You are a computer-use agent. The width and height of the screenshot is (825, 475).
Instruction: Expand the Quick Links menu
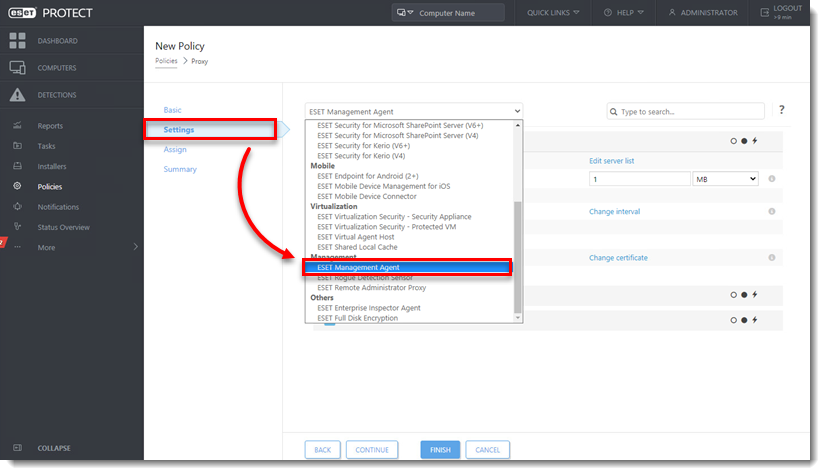click(553, 13)
